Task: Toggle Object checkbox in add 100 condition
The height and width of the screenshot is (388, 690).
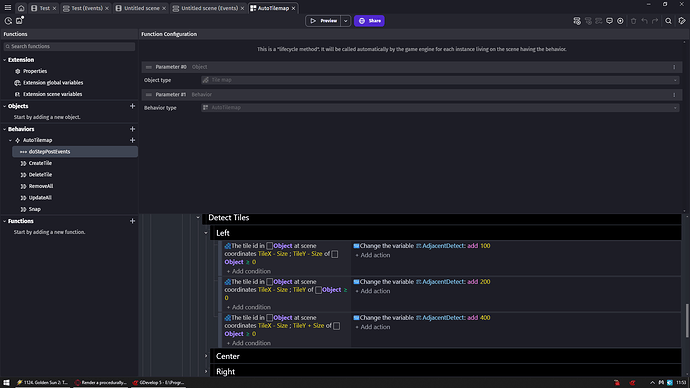Action: coord(269,246)
